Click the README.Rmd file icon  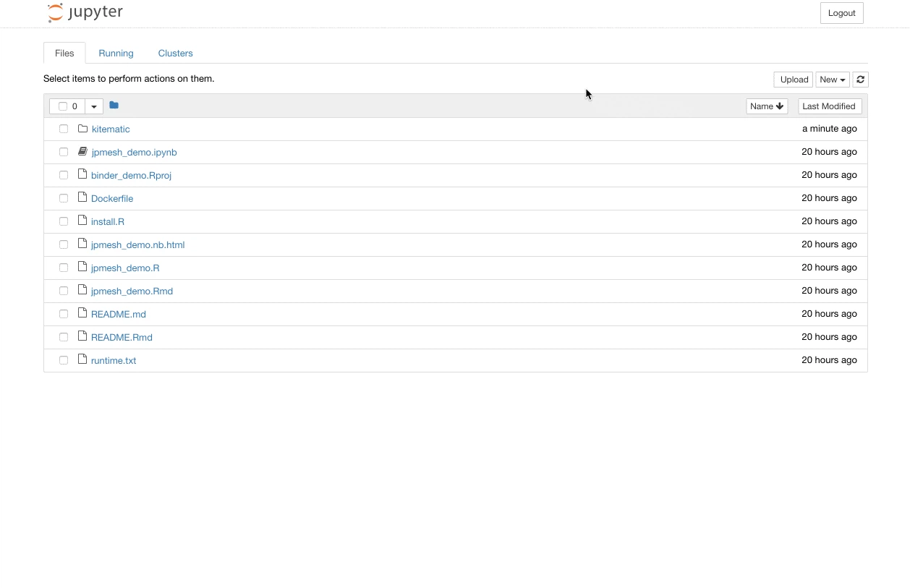pos(82,337)
